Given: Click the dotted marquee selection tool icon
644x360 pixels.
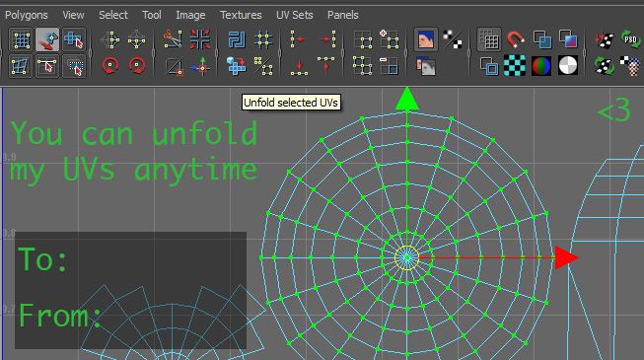Looking at the screenshot, I should (x=74, y=66).
